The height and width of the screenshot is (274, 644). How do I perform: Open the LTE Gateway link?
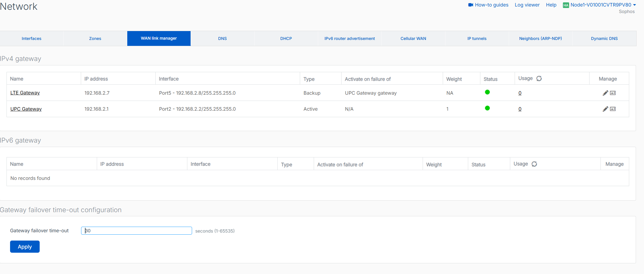[x=25, y=93]
